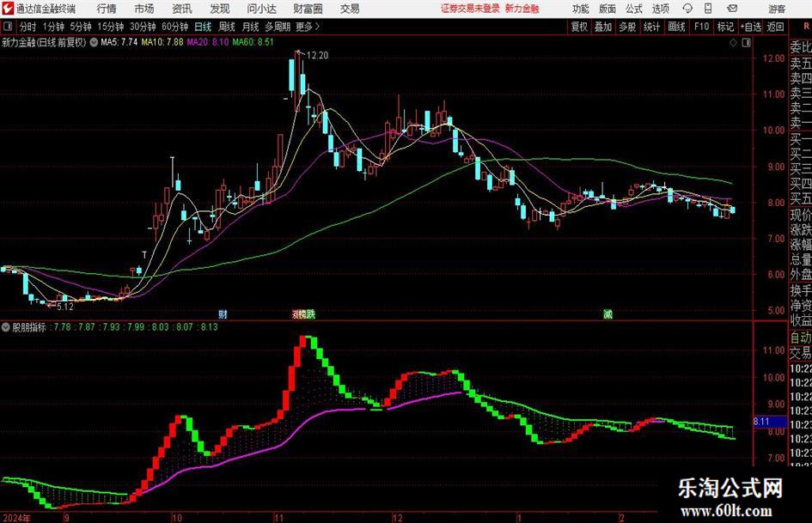Click the diamond icon above chart
The width and height of the screenshot is (812, 523).
click(x=733, y=42)
